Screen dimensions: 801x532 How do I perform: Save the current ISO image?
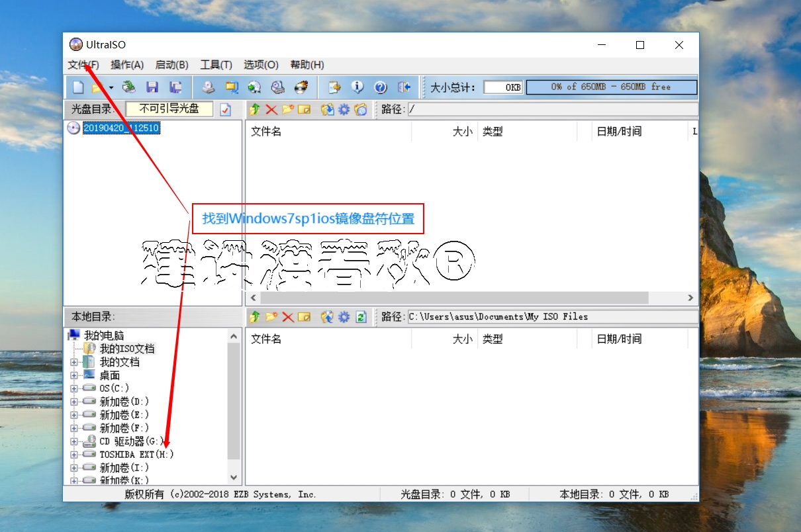click(152, 87)
